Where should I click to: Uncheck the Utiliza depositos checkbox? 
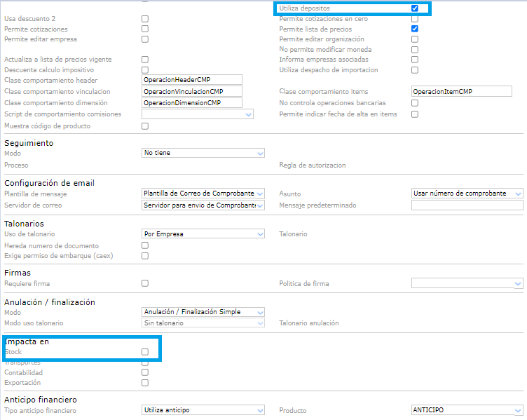415,8
